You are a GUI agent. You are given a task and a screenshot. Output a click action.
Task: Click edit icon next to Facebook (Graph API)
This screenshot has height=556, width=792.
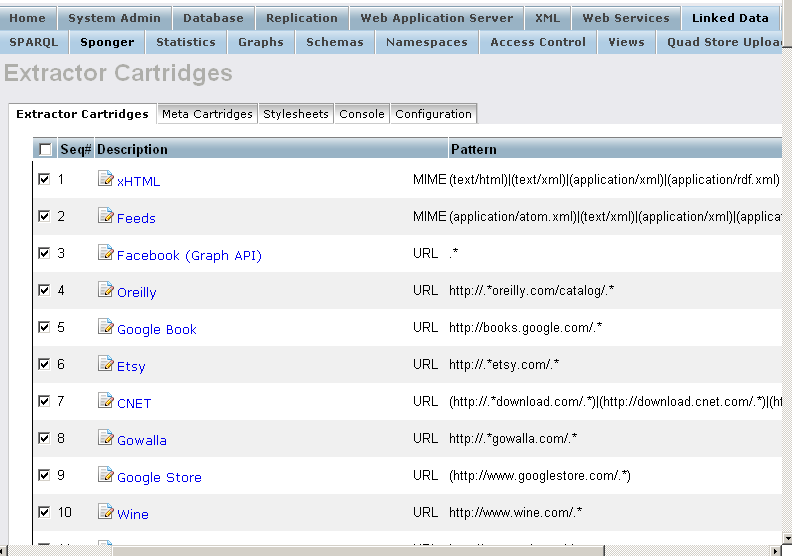[106, 254]
